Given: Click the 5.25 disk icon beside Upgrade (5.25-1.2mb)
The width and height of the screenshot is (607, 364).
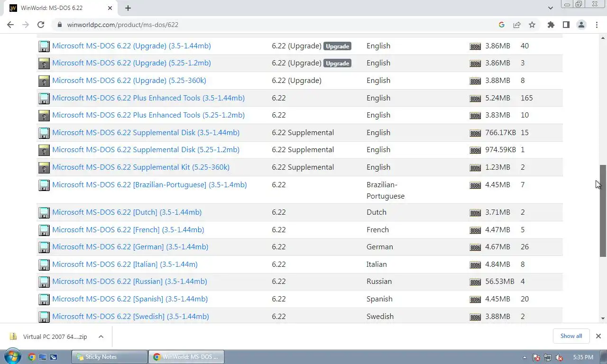Looking at the screenshot, I should point(44,64).
